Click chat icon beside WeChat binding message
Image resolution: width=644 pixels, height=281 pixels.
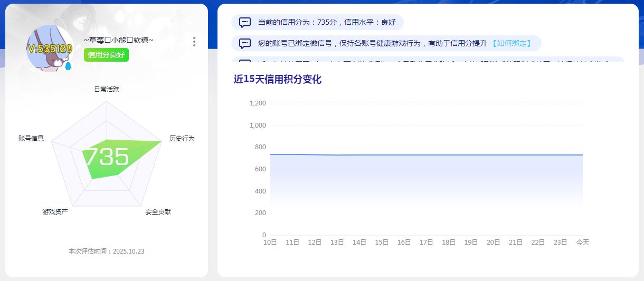click(x=245, y=43)
